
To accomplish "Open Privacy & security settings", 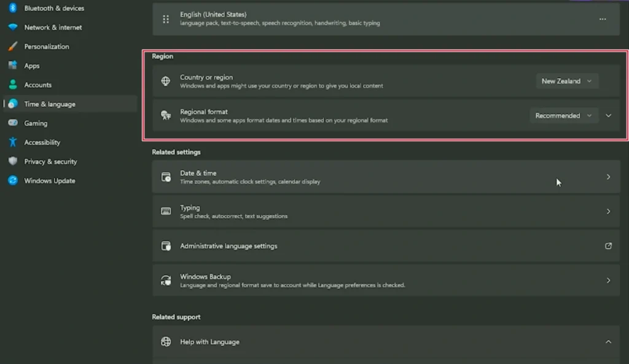I will coord(50,161).
